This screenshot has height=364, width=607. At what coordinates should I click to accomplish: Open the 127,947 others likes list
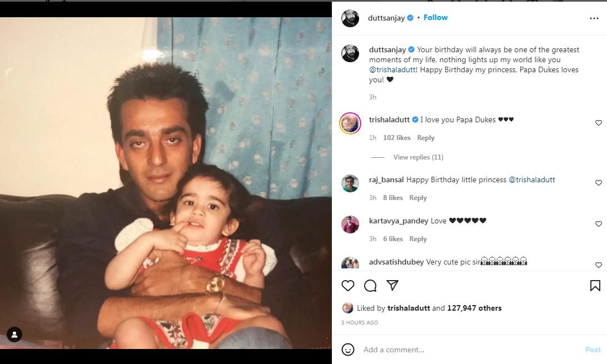[x=474, y=308]
